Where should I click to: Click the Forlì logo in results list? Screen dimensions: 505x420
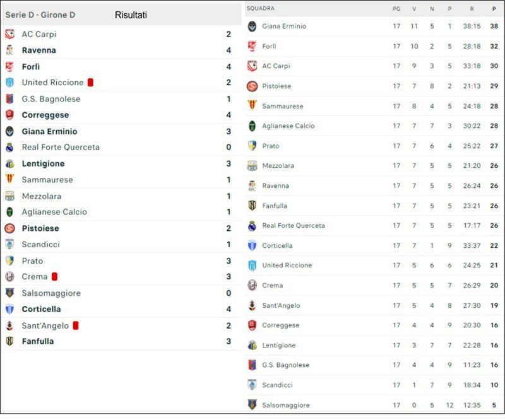coord(9,67)
